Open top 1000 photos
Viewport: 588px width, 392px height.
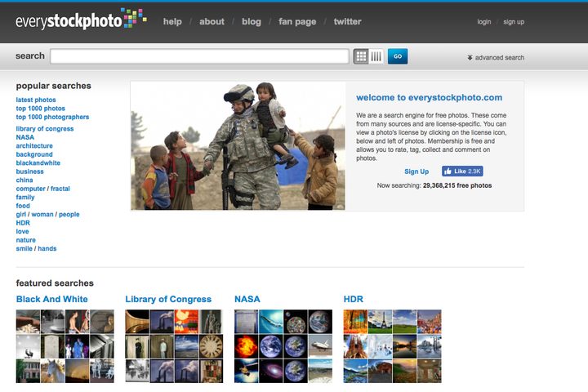tap(41, 109)
